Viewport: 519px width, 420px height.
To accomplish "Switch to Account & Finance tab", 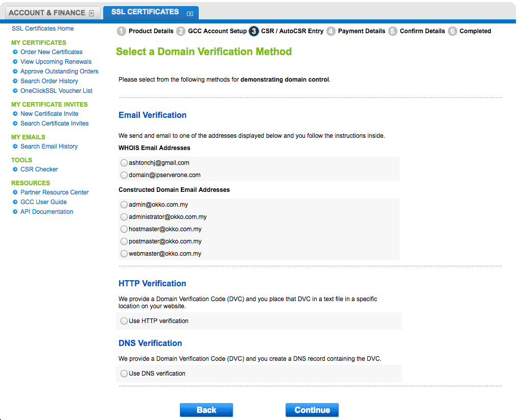I will 46,13.
